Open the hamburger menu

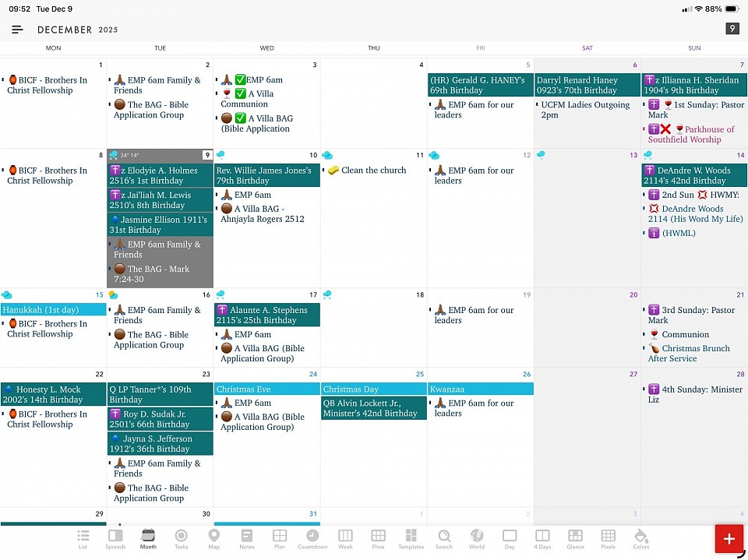17,30
